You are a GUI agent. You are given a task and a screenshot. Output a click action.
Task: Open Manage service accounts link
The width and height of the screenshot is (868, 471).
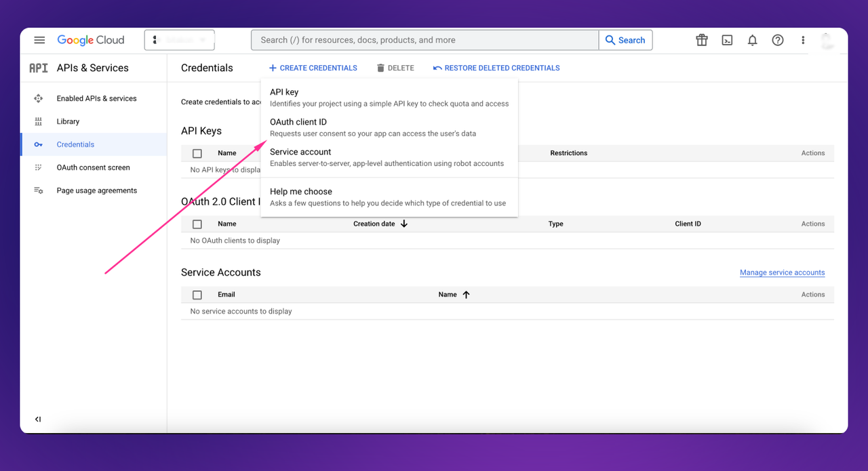782,272
